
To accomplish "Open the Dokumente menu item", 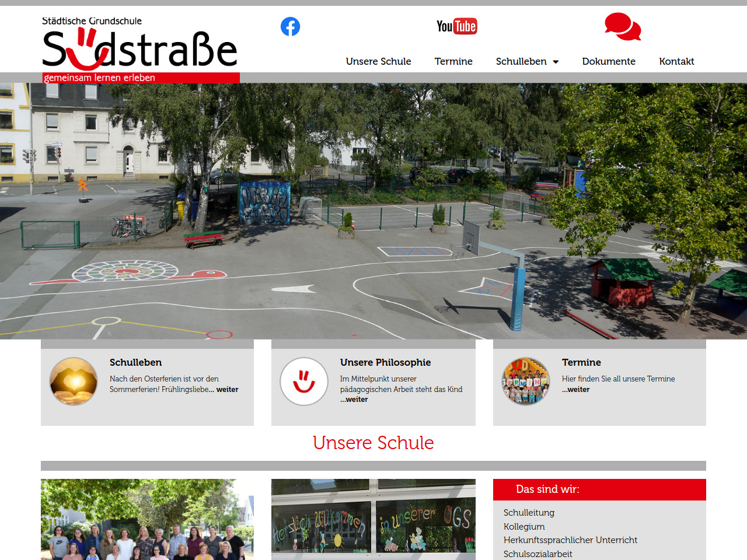I will [x=608, y=61].
